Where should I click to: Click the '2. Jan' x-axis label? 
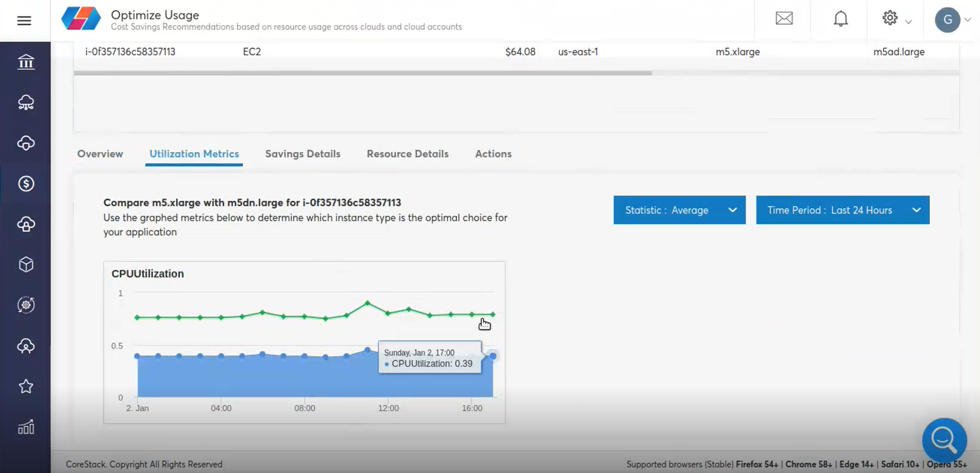137,408
